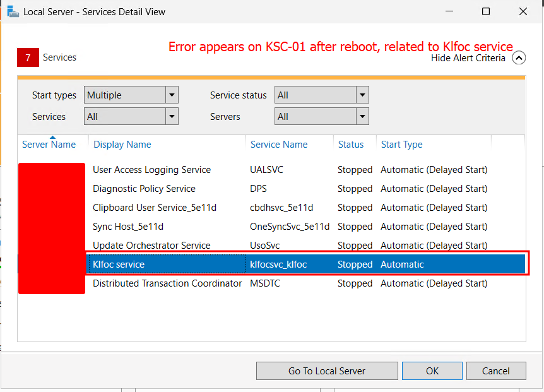Sort by Server Name column header
The image size is (544, 392).
click(49, 145)
